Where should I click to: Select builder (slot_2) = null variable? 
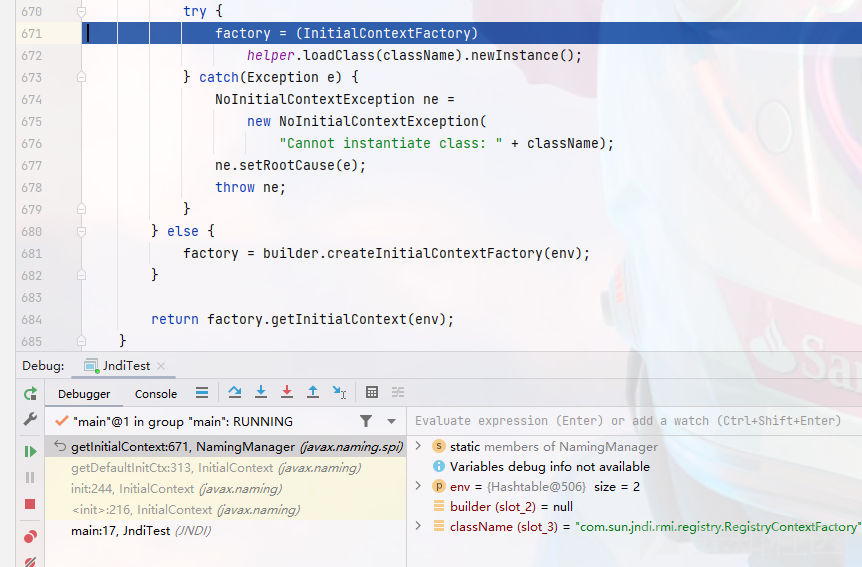click(511, 507)
